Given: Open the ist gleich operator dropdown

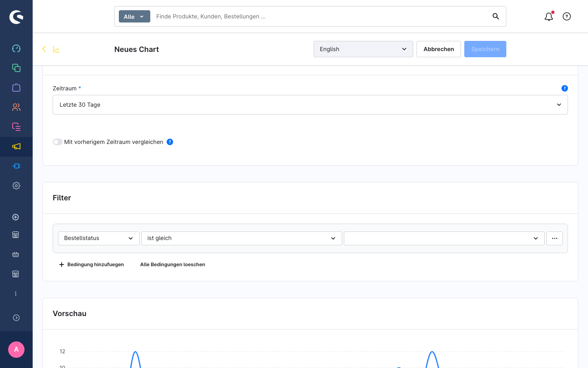Looking at the screenshot, I should click(x=242, y=238).
